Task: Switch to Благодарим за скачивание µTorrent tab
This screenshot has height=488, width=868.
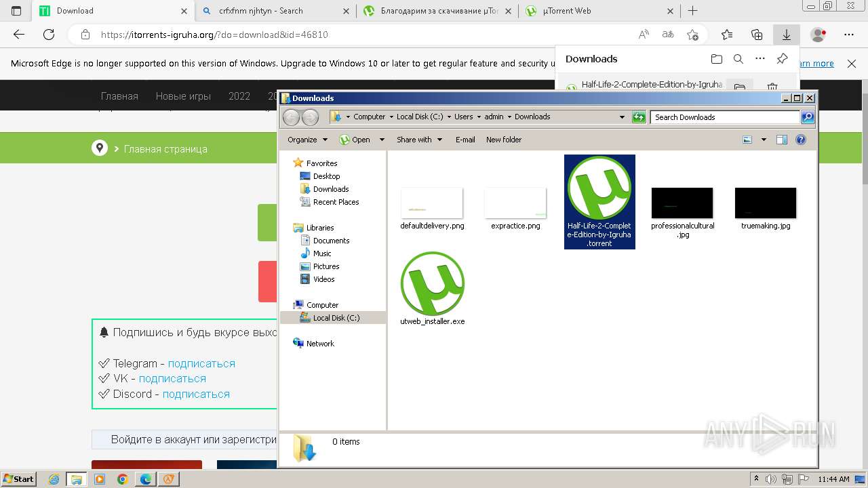Action: coord(437,11)
